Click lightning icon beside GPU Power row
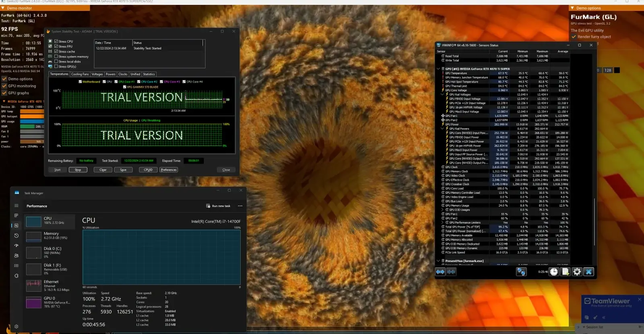Image resolution: width=644 pixels, height=334 pixels. (443, 124)
